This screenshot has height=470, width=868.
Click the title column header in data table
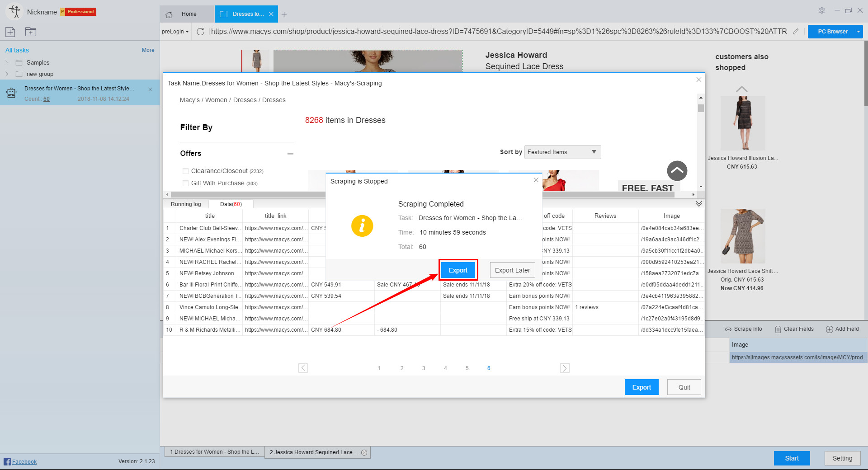pyautogui.click(x=210, y=216)
